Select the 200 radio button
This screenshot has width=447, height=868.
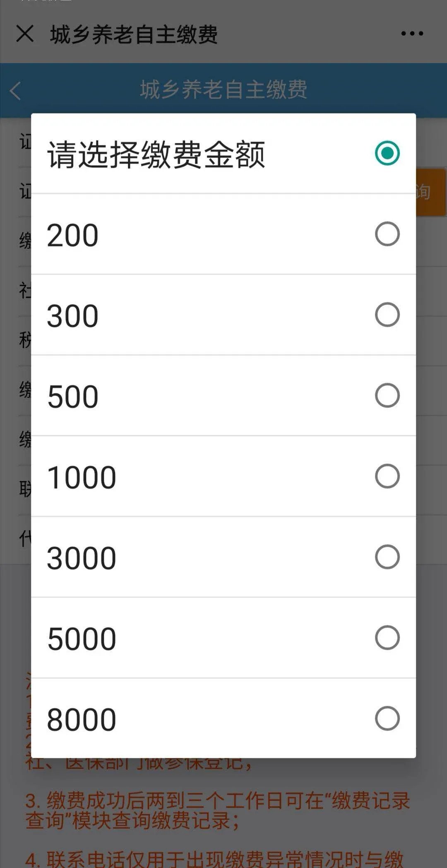click(x=387, y=234)
